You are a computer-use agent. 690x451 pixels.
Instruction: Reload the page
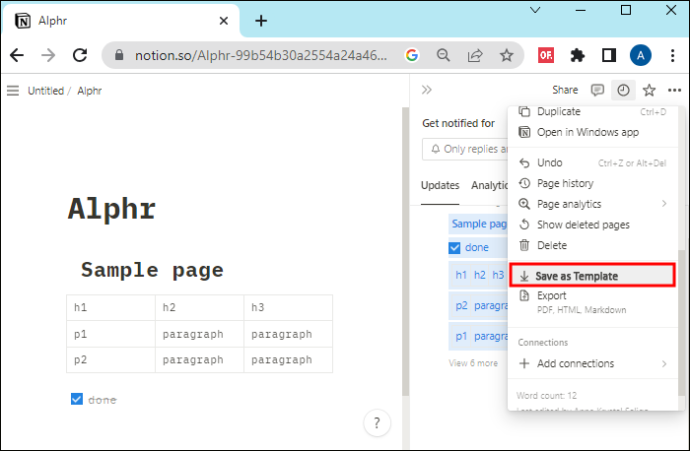tap(80, 55)
